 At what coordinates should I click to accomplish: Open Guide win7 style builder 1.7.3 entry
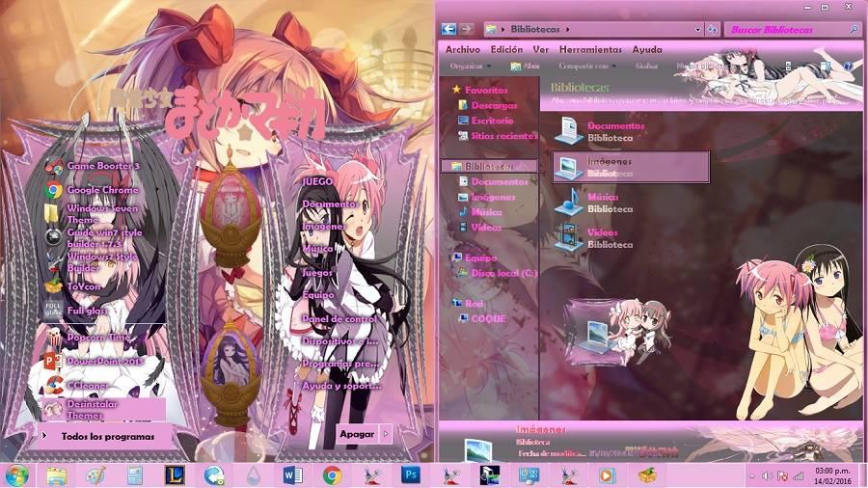(93, 238)
